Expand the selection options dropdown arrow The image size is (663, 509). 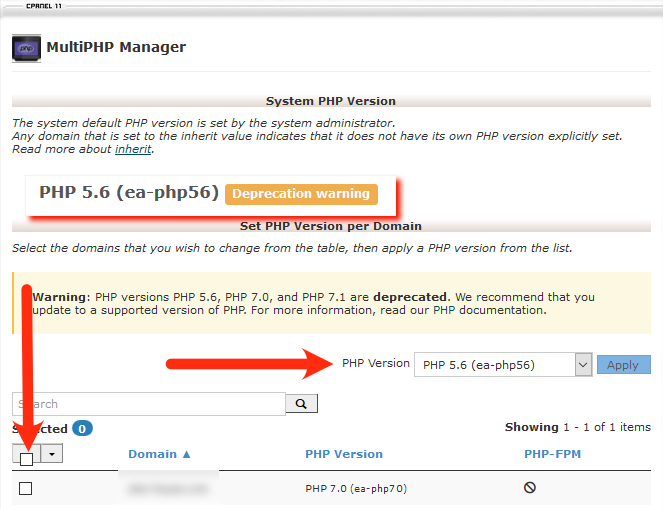tap(52, 454)
